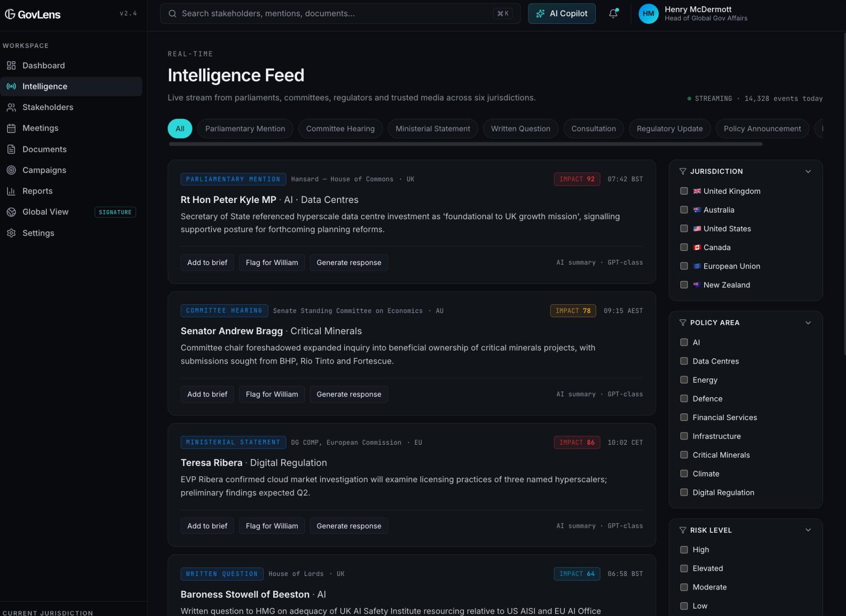The height and width of the screenshot is (616, 846).
Task: Check the Elevated risk level box
Action: [x=684, y=569]
